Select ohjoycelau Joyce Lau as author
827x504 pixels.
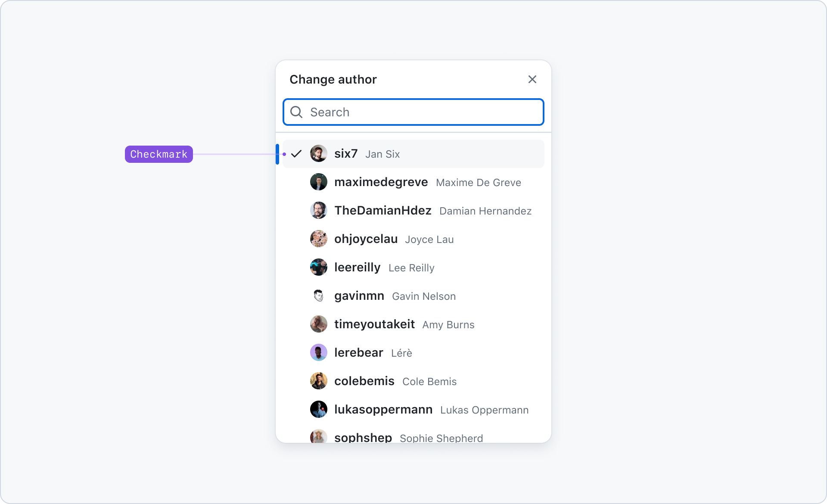[x=414, y=240]
